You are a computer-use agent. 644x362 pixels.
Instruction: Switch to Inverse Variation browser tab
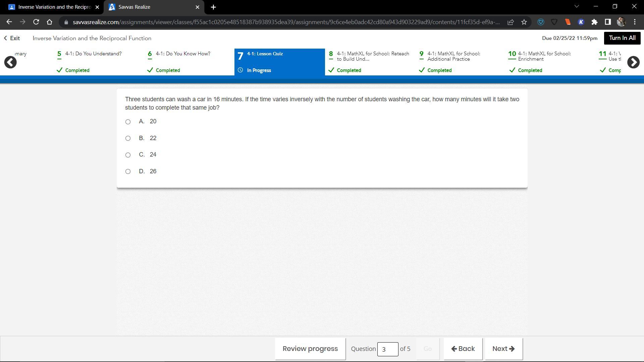(54, 7)
